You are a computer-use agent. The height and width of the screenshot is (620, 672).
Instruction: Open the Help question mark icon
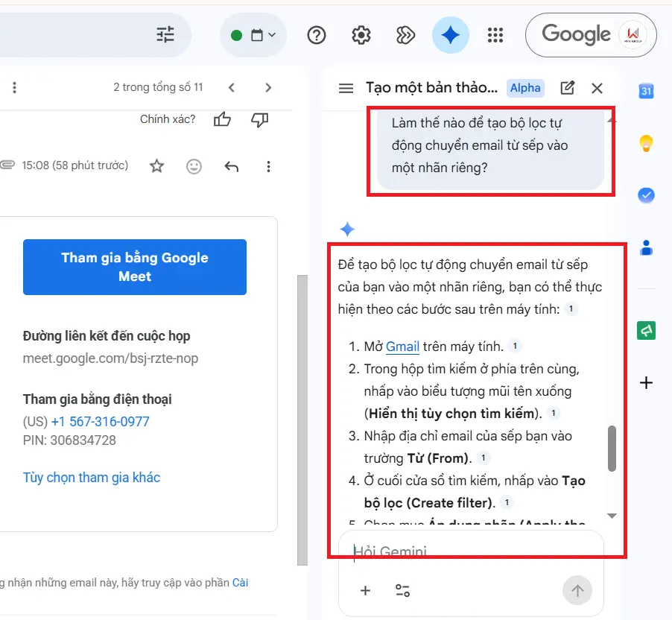(317, 35)
